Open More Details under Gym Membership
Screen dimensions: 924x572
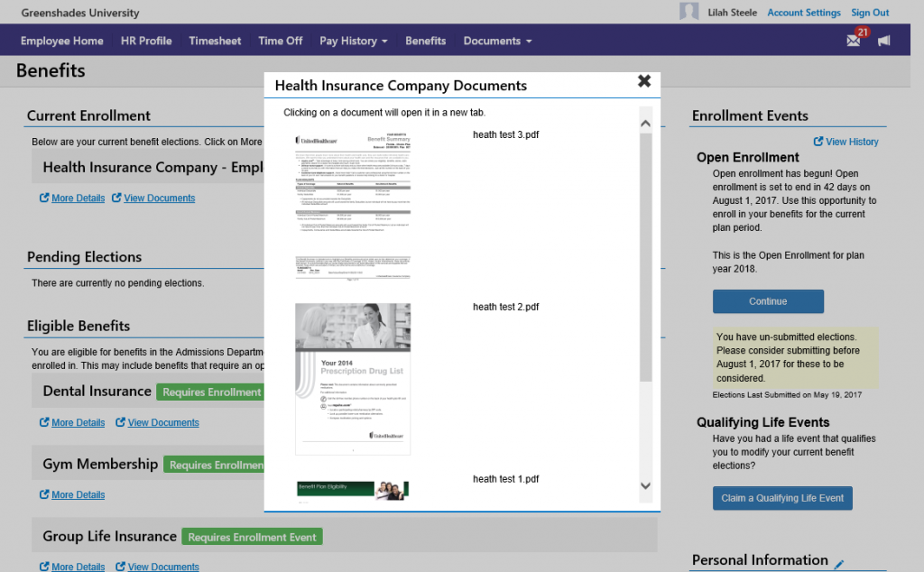78,494
